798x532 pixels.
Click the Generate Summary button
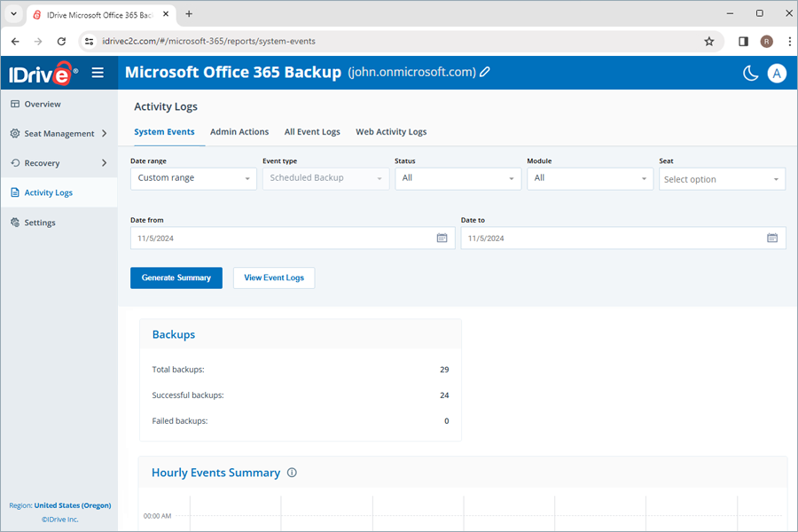pyautogui.click(x=176, y=278)
